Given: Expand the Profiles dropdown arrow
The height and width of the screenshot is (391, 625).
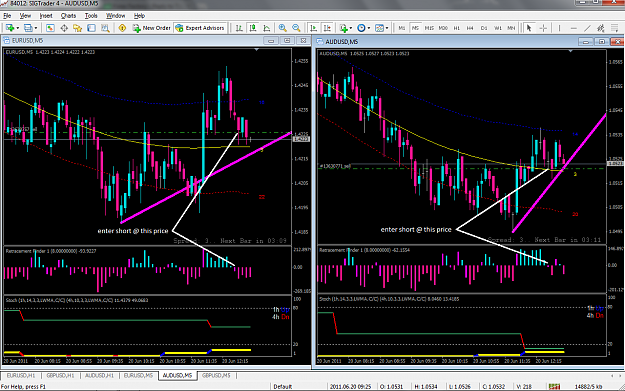Looking at the screenshot, I should point(36,28).
